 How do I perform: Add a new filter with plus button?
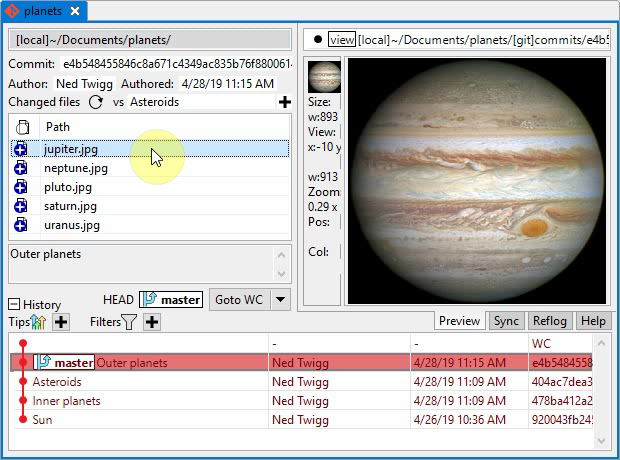(x=152, y=322)
